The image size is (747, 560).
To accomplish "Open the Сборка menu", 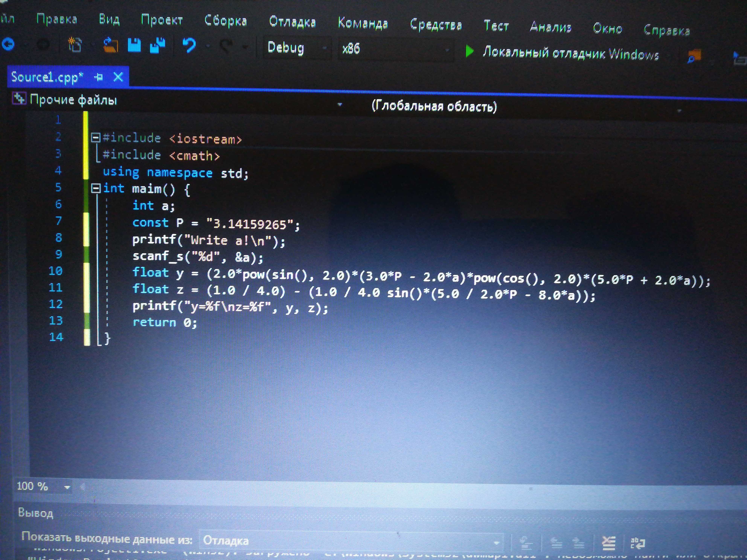I will click(x=226, y=21).
